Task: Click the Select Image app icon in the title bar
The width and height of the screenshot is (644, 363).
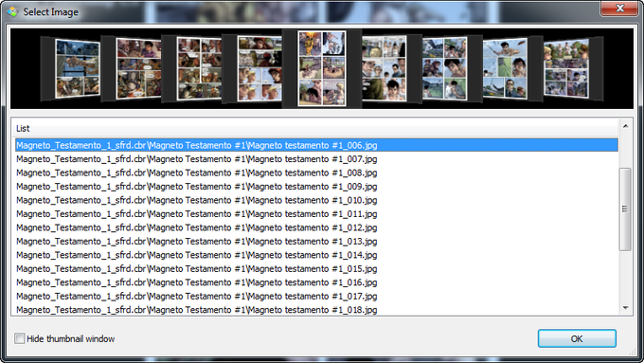Action: 12,12
